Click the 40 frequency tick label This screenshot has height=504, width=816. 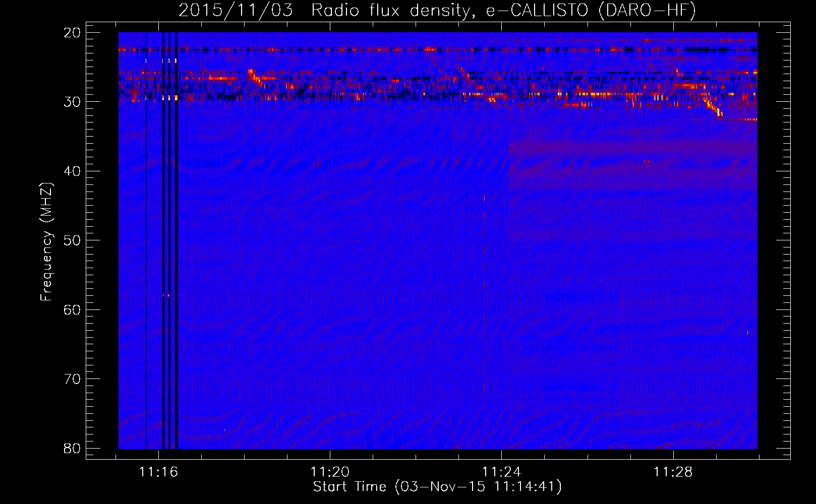tap(72, 171)
